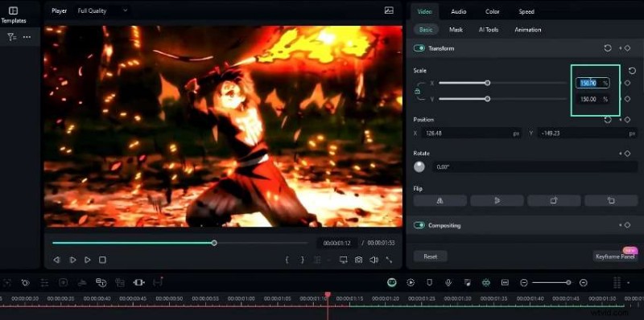Click the external monitor display icon
The image size is (644, 320).
click(344, 260)
